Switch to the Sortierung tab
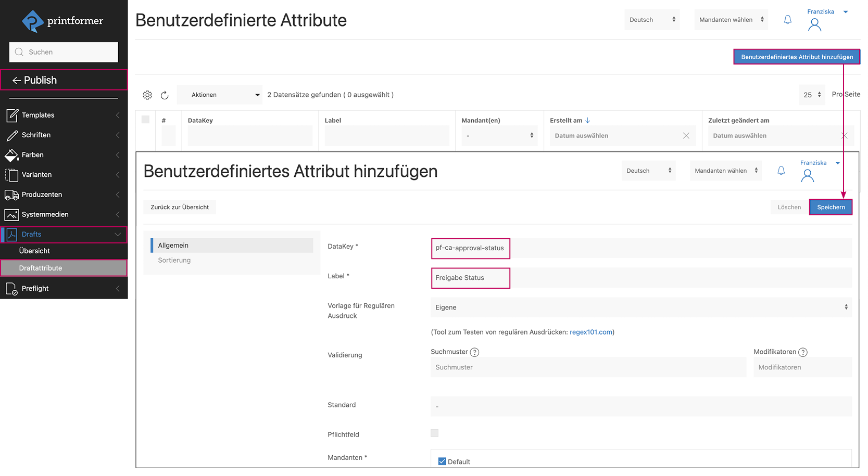Viewport: 868px width, 476px height. 174,260
